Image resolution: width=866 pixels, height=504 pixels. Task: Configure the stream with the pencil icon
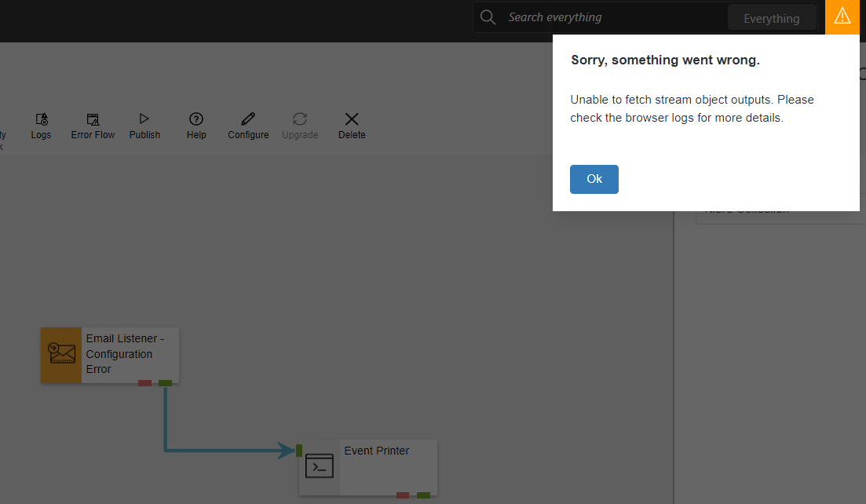click(247, 126)
